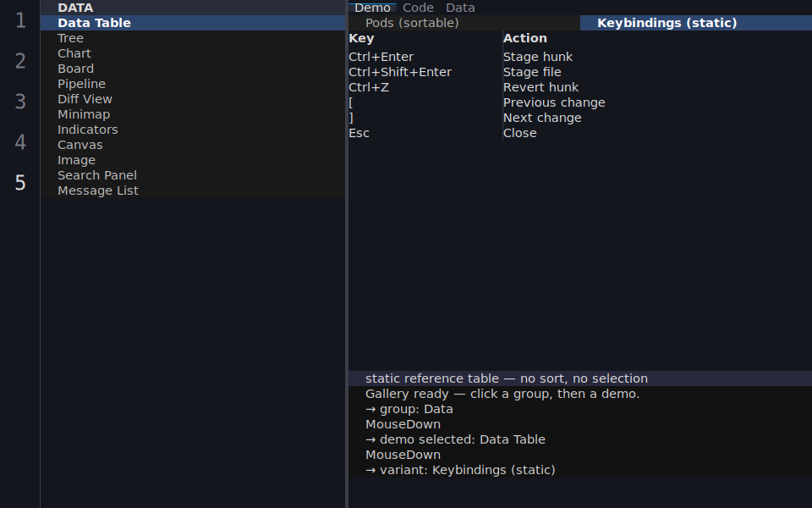Click the Previous change action cell
Viewport: 812px width, 508px height.
point(657,102)
